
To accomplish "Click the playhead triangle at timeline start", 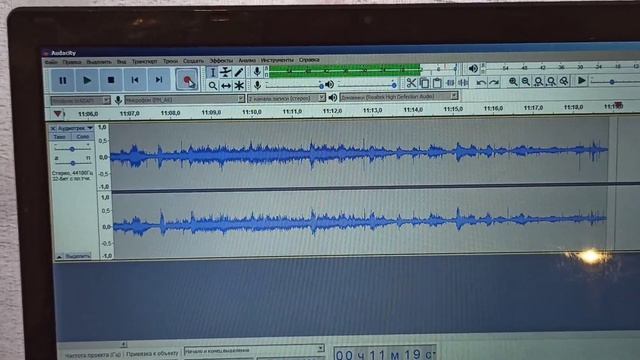I will 58,113.
